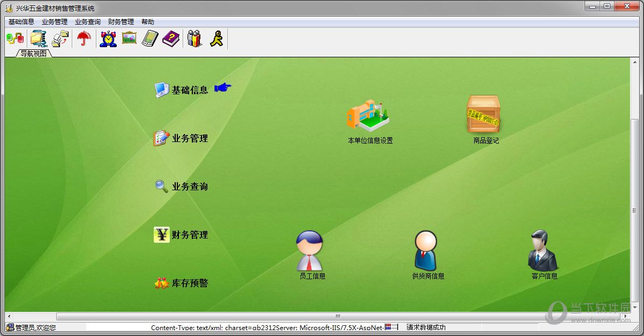Screen dimensions: 644x336
Task: Click the yen icon beside 财务管理
Action: tap(161, 235)
